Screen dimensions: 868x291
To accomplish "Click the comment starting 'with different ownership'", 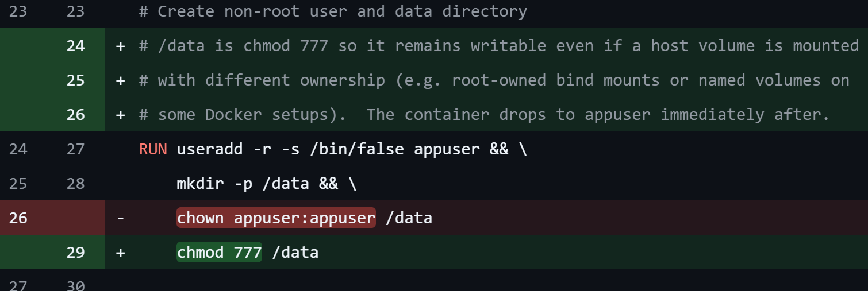I will pos(494,80).
